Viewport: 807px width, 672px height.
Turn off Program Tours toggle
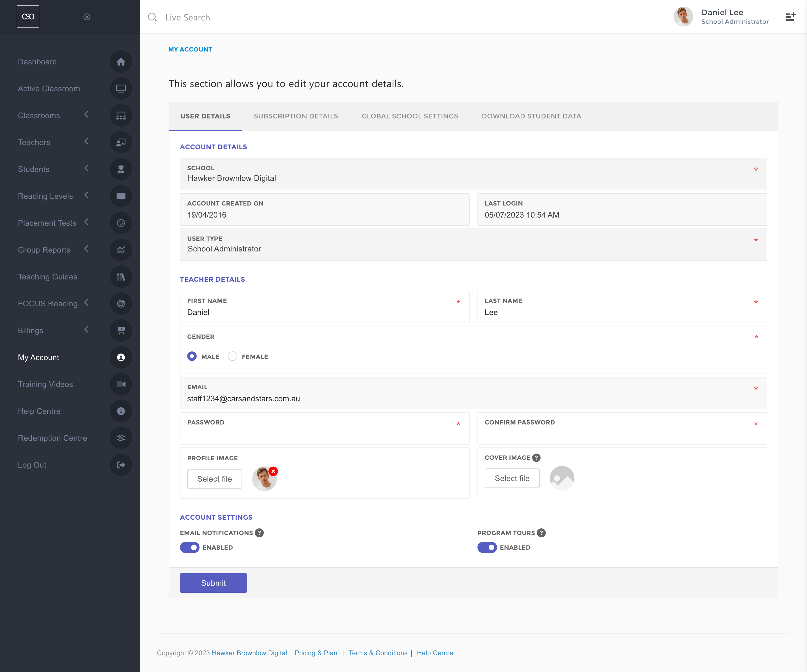487,548
